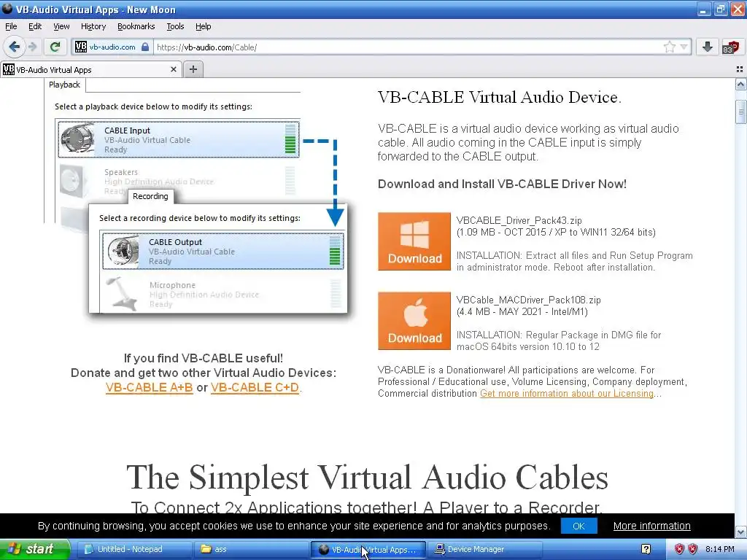The height and width of the screenshot is (560, 747).
Task: Open the More information cookie link
Action: [x=651, y=526]
